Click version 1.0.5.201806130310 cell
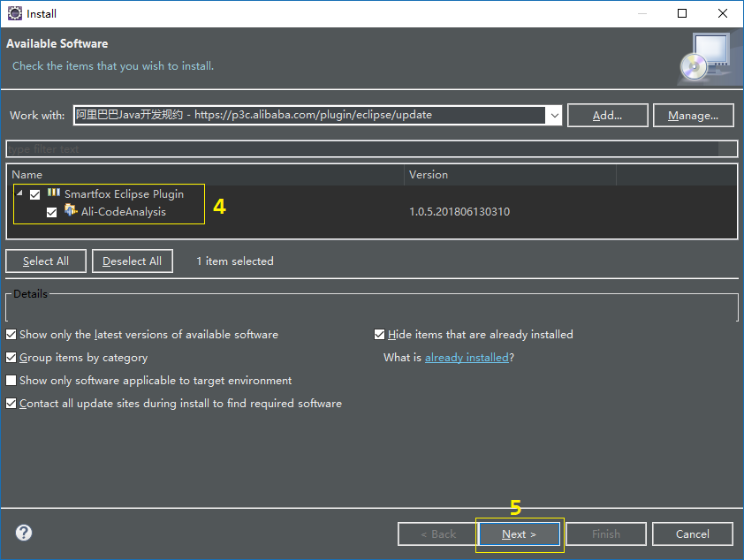This screenshot has width=744, height=560. (x=459, y=212)
